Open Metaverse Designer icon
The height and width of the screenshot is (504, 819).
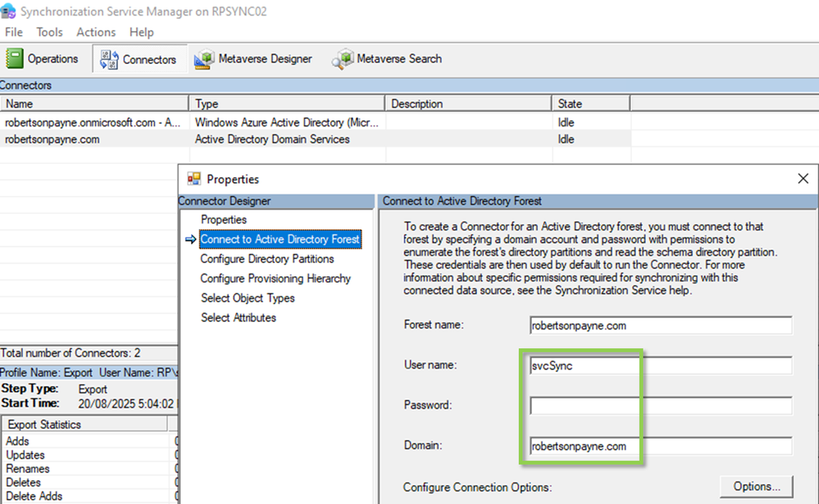[x=204, y=59]
